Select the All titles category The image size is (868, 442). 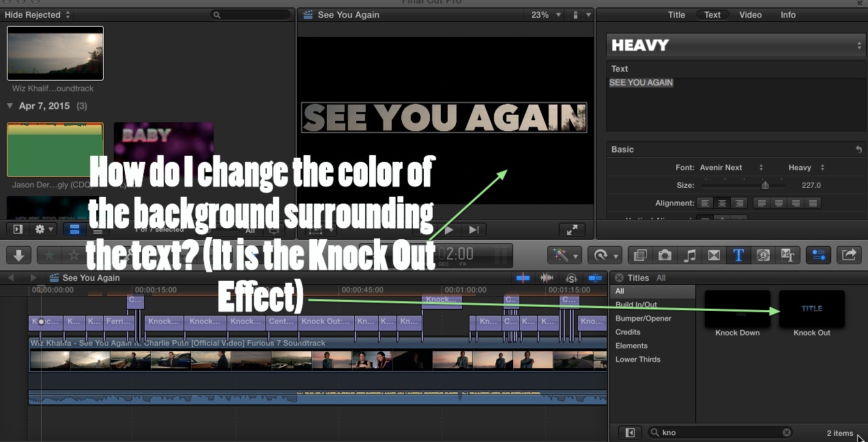[652, 291]
